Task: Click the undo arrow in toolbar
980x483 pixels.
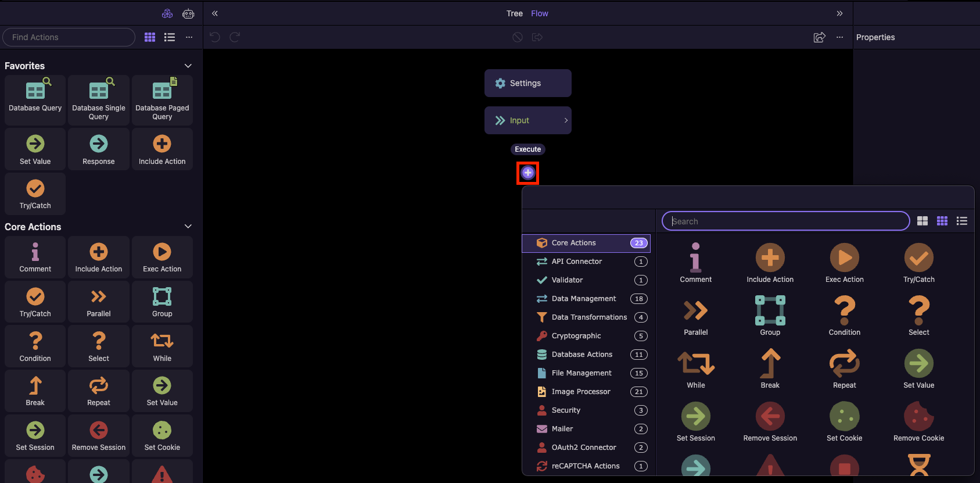Action: 215,37
